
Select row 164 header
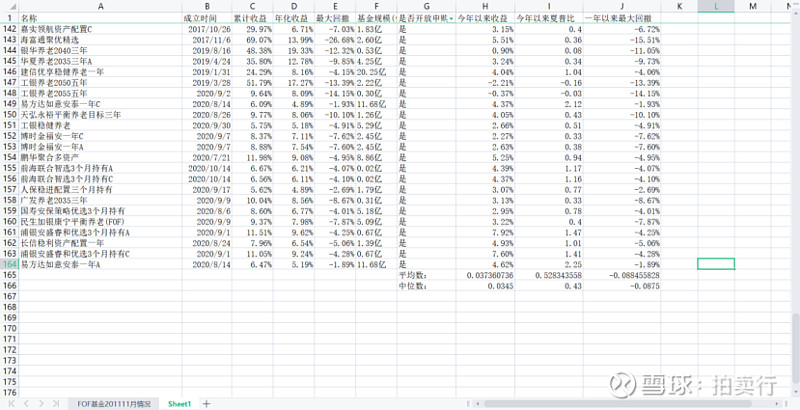(8, 263)
